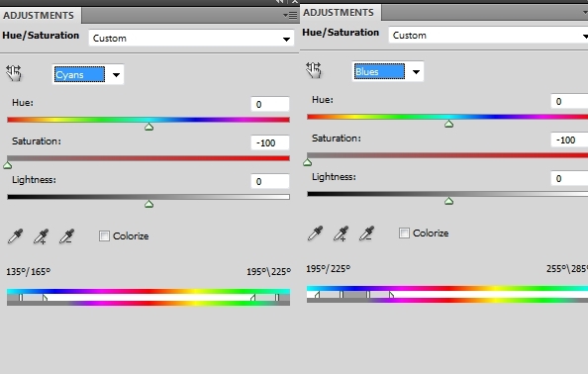Click the Hue slider handle in the Blues panel

(x=448, y=124)
